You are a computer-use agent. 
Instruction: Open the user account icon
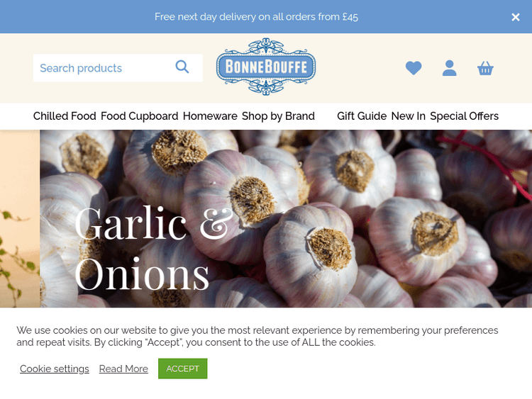(449, 68)
